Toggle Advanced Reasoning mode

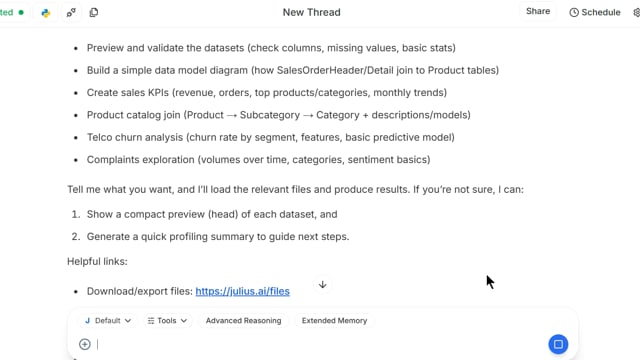(x=243, y=320)
